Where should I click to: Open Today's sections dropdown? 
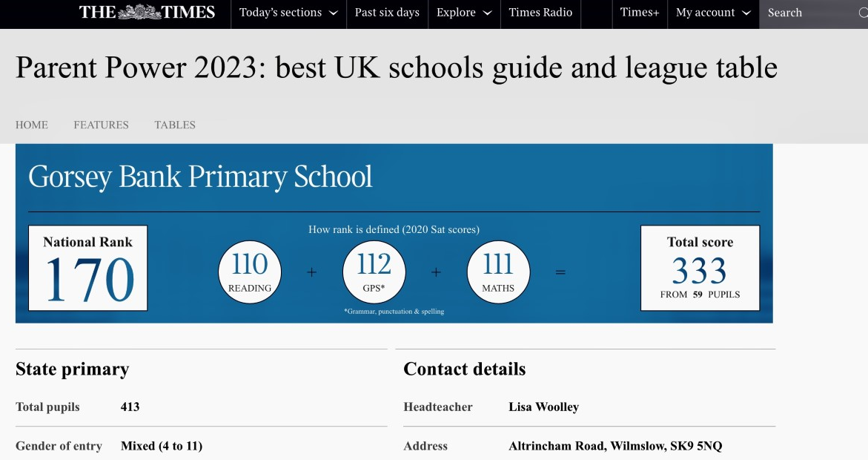click(288, 12)
